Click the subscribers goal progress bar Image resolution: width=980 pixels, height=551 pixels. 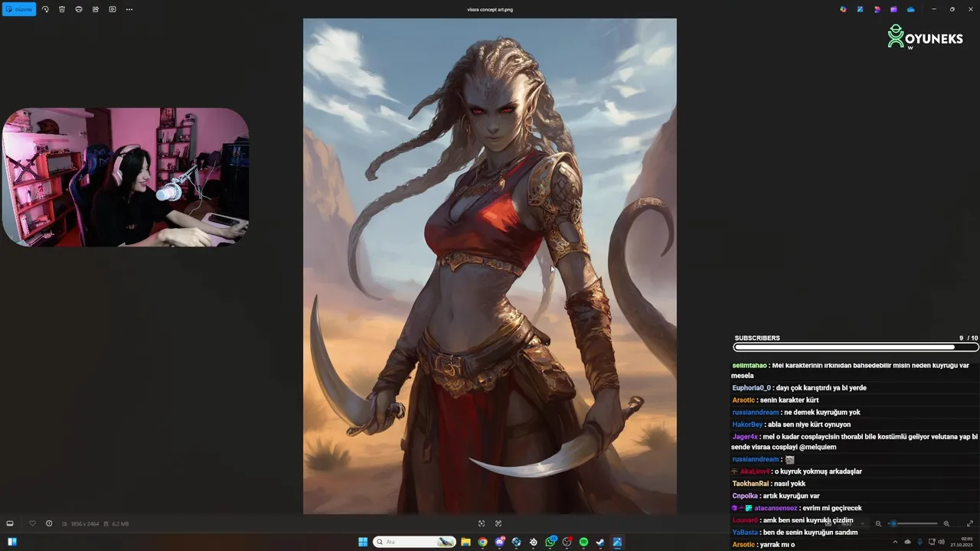click(855, 347)
